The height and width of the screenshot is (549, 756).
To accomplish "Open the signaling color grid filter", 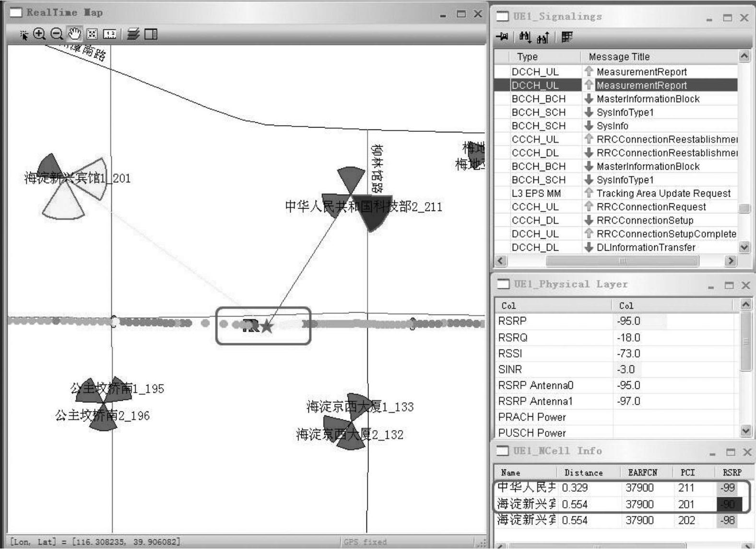I will point(567,37).
